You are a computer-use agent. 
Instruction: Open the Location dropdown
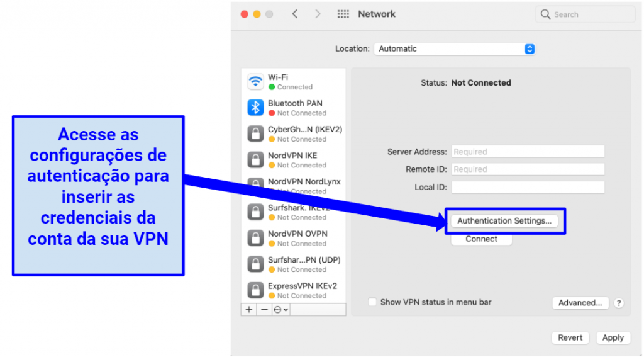pos(454,49)
